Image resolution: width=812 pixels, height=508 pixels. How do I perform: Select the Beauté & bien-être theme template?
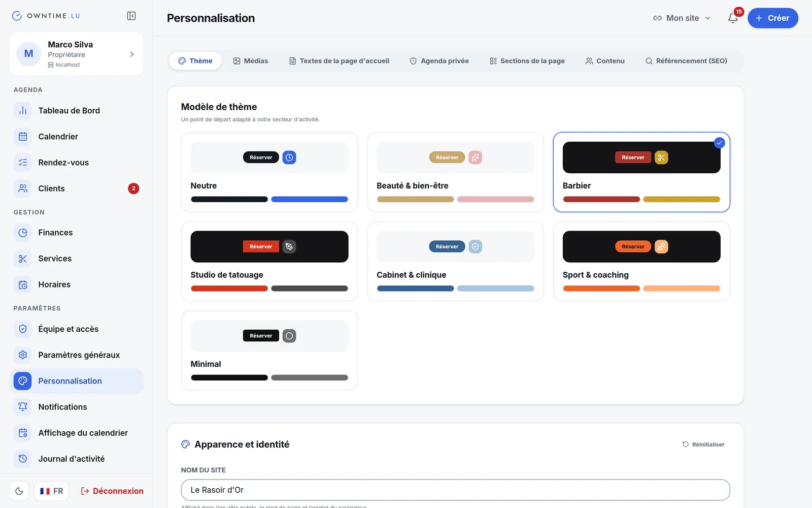pos(456,172)
